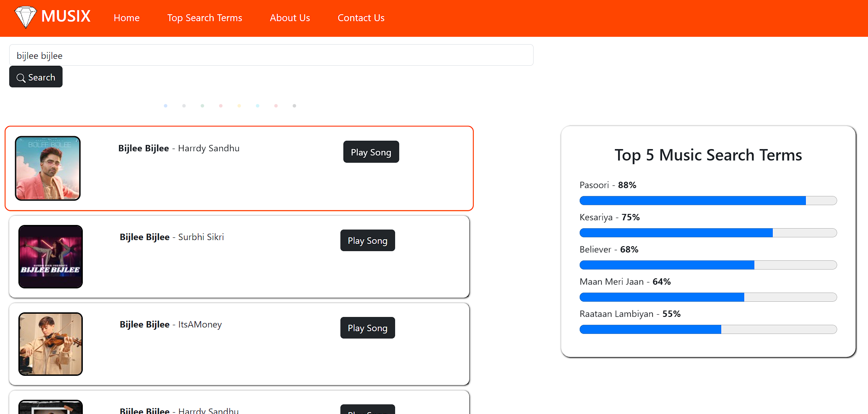868x414 pixels.
Task: Click the 'Believer - 68%' label
Action: [609, 249]
